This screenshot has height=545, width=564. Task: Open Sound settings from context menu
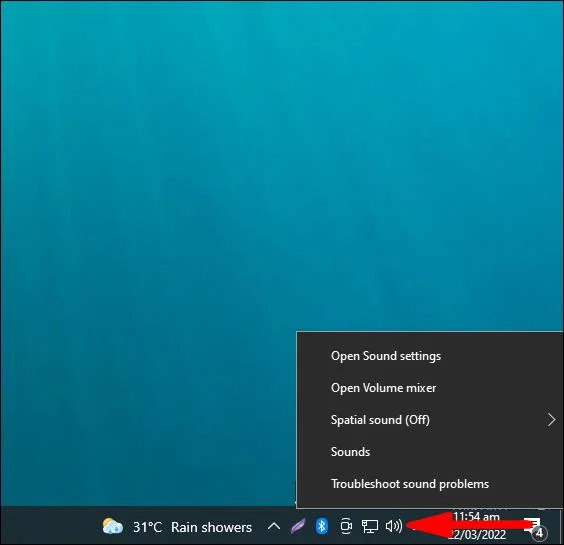click(x=429, y=356)
